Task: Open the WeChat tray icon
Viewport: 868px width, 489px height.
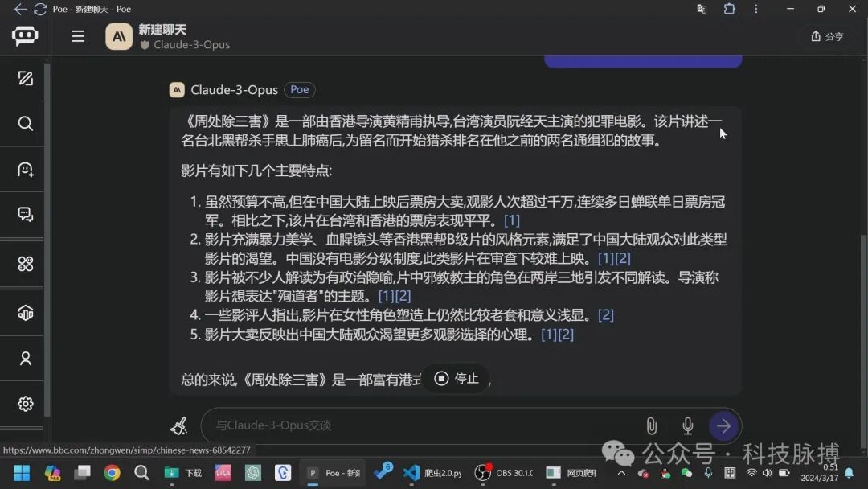Action: coord(686,473)
